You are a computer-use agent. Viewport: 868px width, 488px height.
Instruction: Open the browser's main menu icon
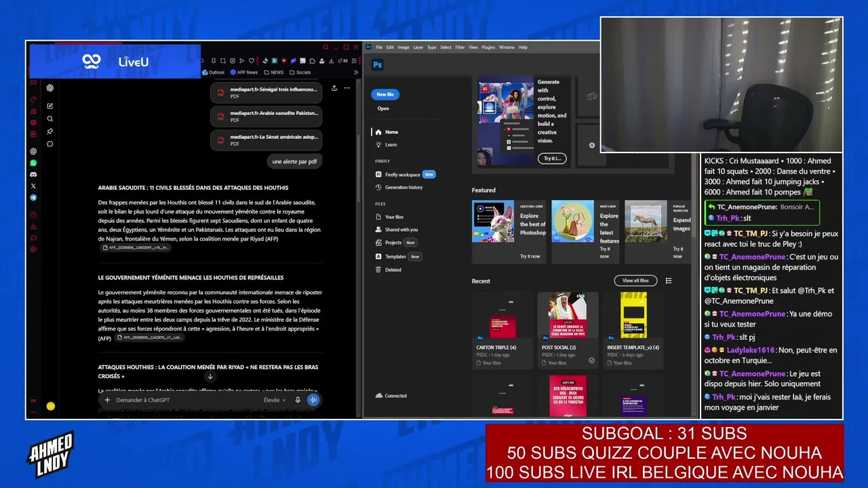355,60
